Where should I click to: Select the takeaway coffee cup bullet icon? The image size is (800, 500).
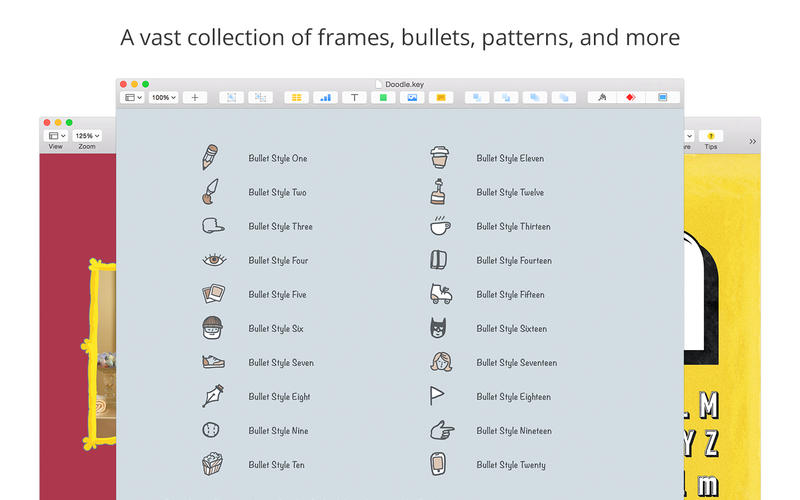tap(439, 157)
